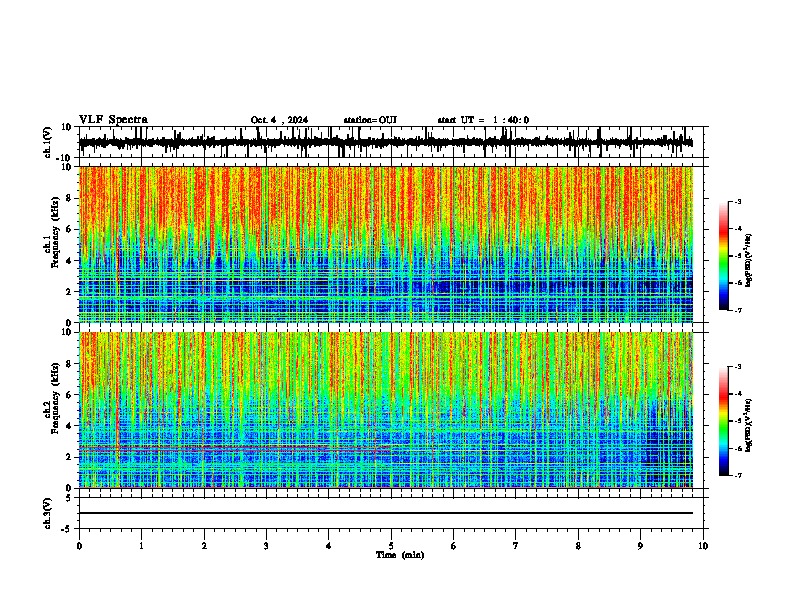This screenshot has width=792, height=612.
Task: Click inside the ch.2 spectrogram plot
Action: 386,410
